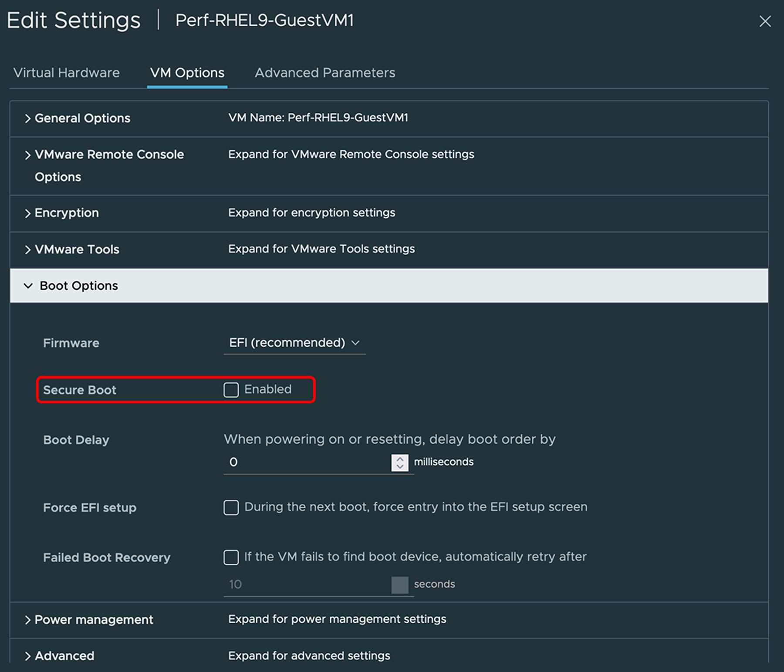Select the VM Options tab

pyautogui.click(x=187, y=72)
